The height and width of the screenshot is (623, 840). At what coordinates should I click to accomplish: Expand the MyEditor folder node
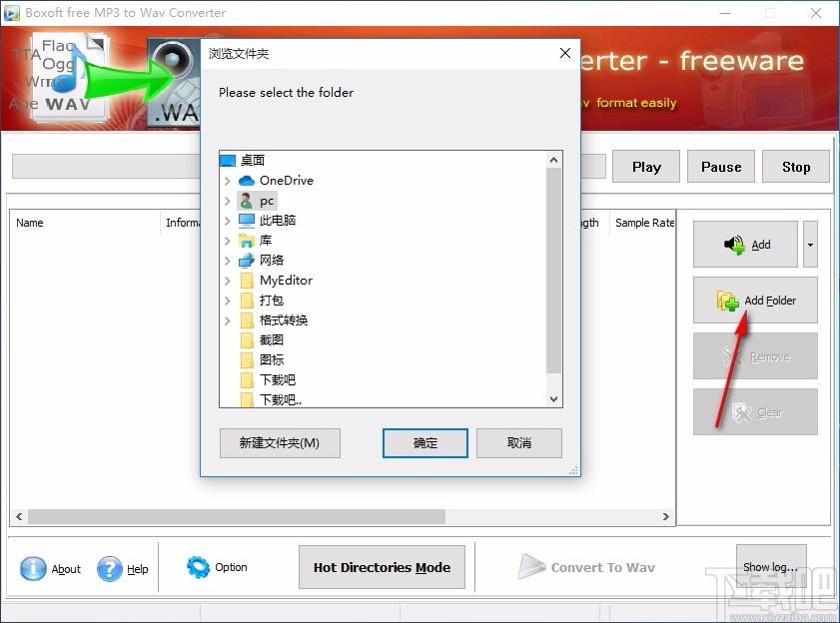[227, 281]
